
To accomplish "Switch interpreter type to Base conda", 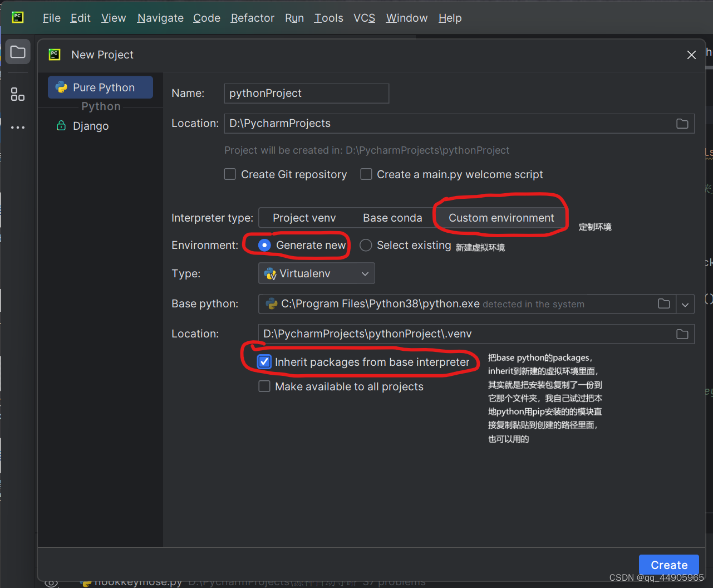I will (392, 218).
